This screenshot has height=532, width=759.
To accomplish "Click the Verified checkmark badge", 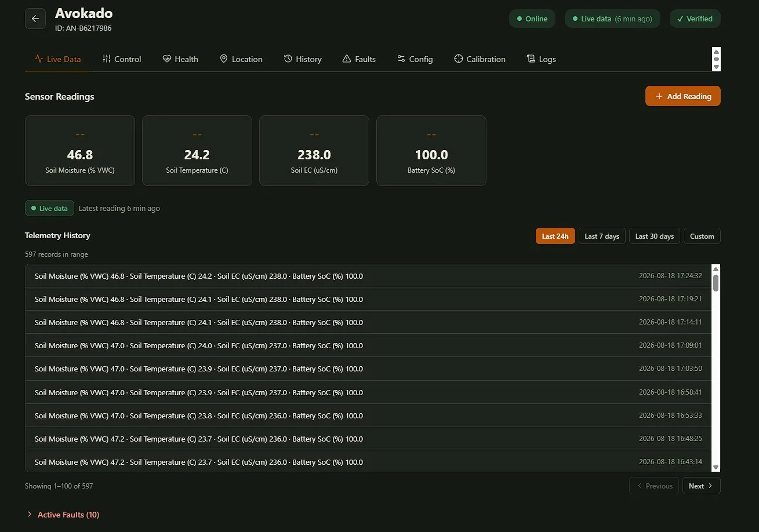I will (x=695, y=19).
